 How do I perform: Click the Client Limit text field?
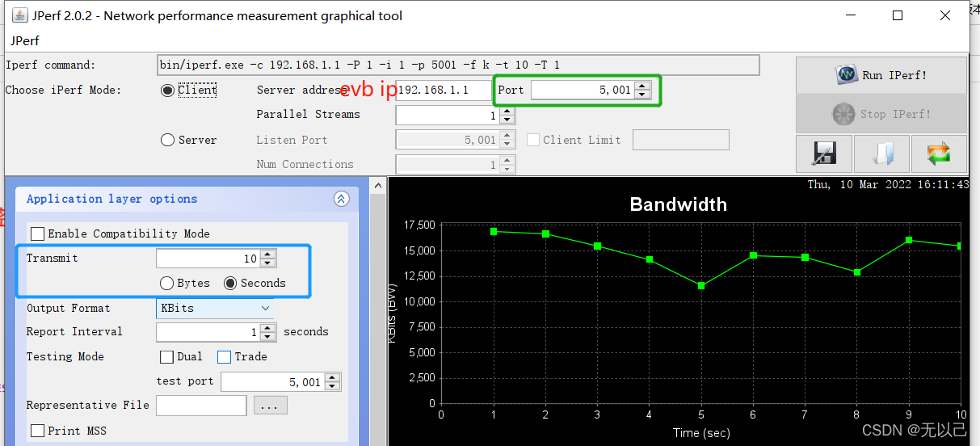(681, 140)
